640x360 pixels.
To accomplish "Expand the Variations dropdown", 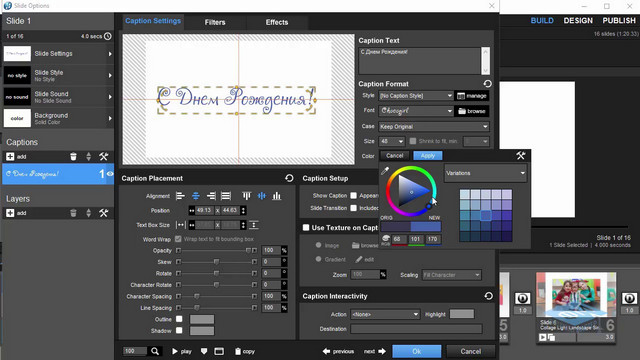I will click(x=485, y=173).
